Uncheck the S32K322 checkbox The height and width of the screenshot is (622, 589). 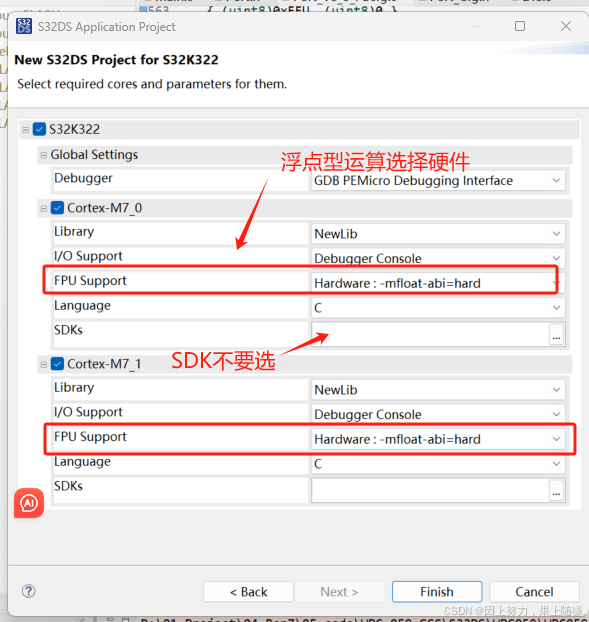[x=39, y=129]
